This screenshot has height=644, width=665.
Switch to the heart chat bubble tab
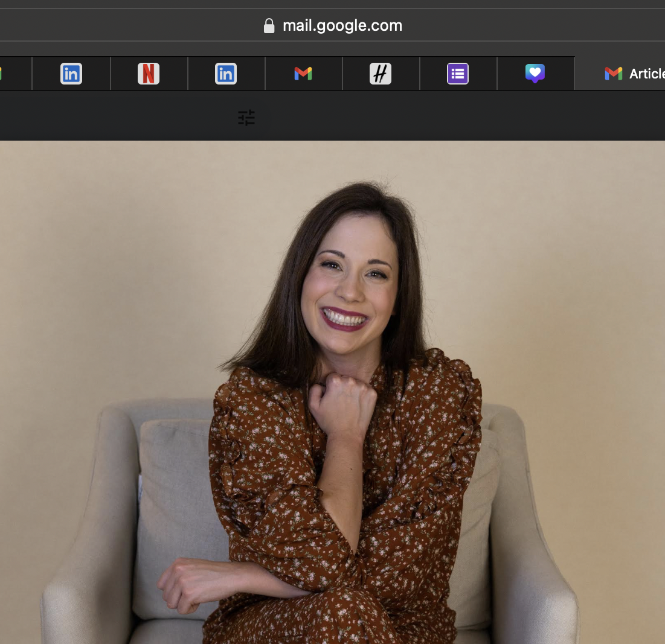(535, 74)
